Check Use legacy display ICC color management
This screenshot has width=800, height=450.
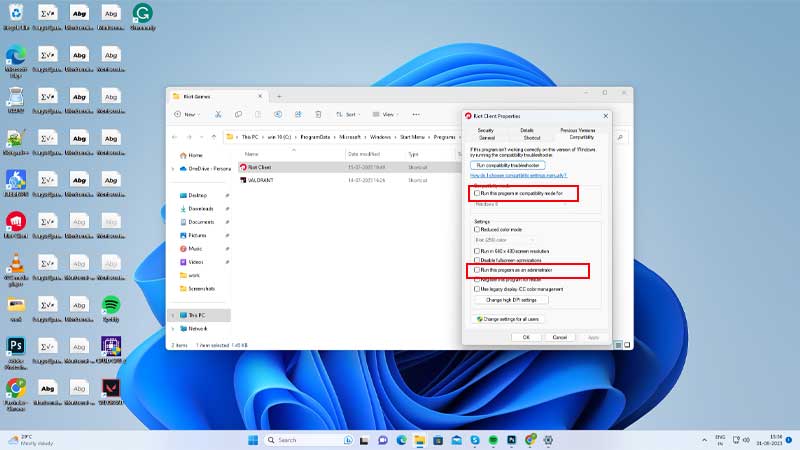click(477, 289)
